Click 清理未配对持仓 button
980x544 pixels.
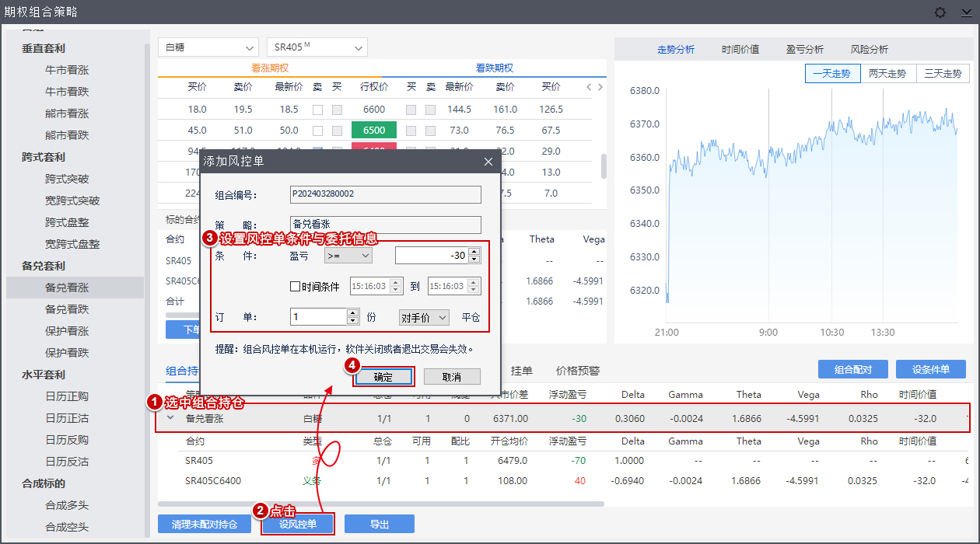[x=205, y=524]
